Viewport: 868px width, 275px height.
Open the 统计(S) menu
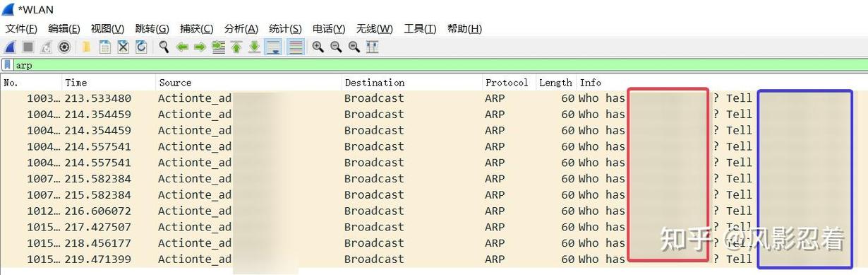285,29
